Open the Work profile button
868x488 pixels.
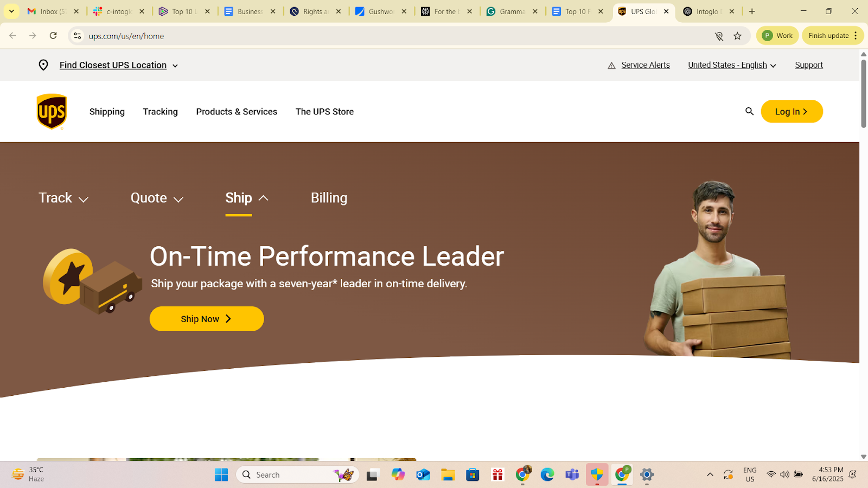pos(777,36)
